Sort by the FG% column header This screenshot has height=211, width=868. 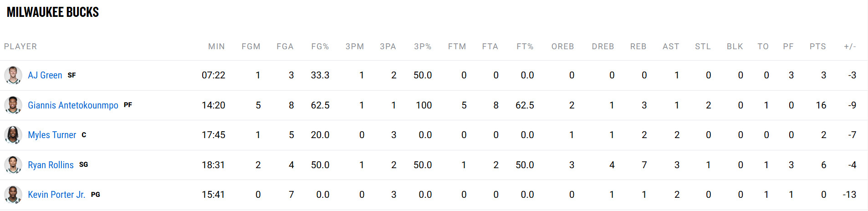tap(320, 46)
